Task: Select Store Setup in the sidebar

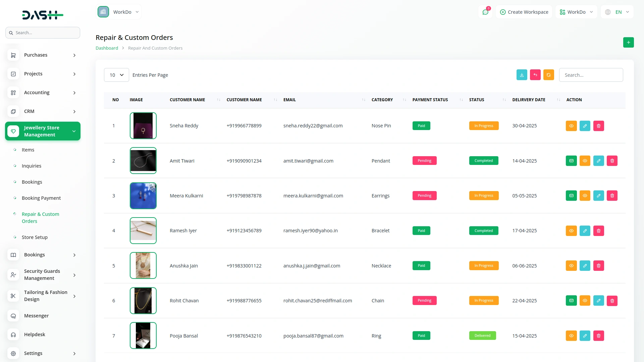Action: (x=35, y=237)
